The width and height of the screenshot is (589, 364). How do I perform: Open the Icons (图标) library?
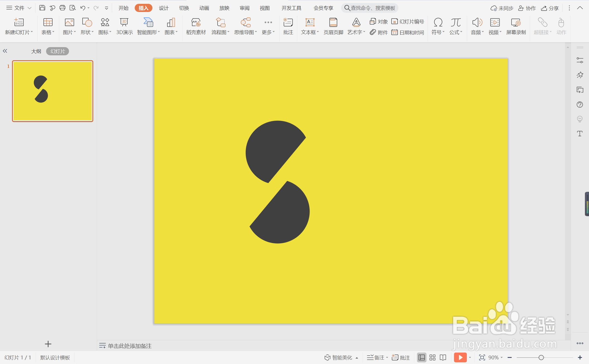(105, 26)
